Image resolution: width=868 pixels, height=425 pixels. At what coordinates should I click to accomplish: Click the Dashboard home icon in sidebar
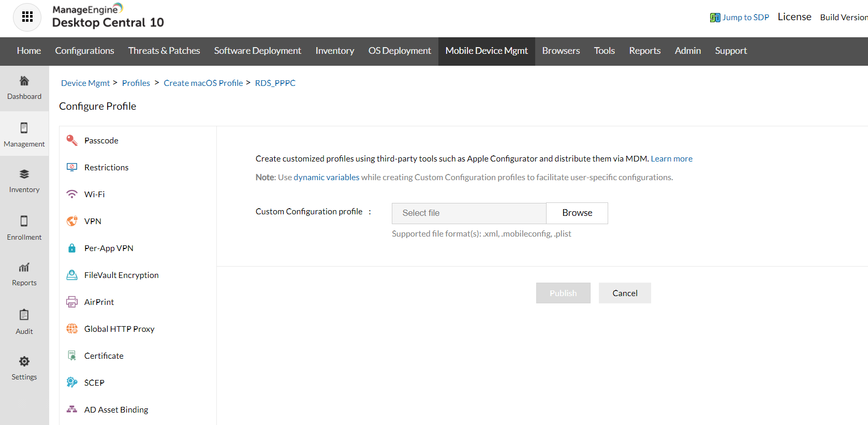click(x=24, y=81)
